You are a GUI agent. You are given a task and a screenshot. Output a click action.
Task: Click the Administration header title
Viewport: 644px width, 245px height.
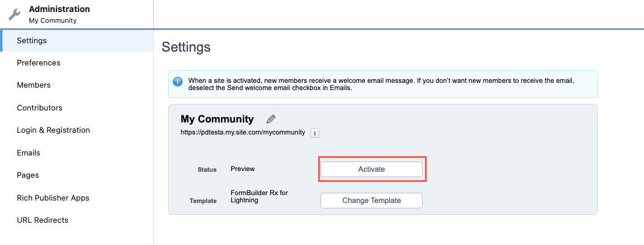coord(59,9)
